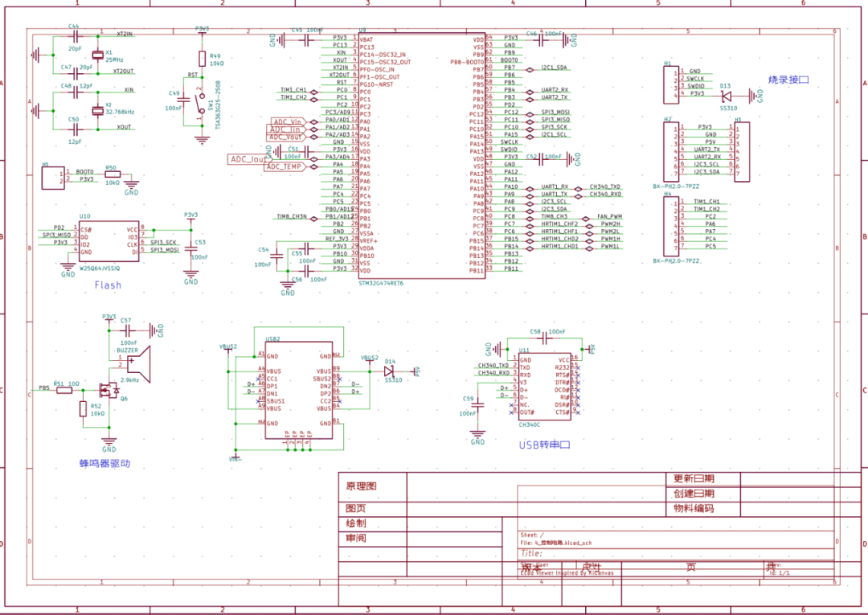868x615 pixels.
Task: Select the ADC_Vout net label
Action: coord(287,137)
